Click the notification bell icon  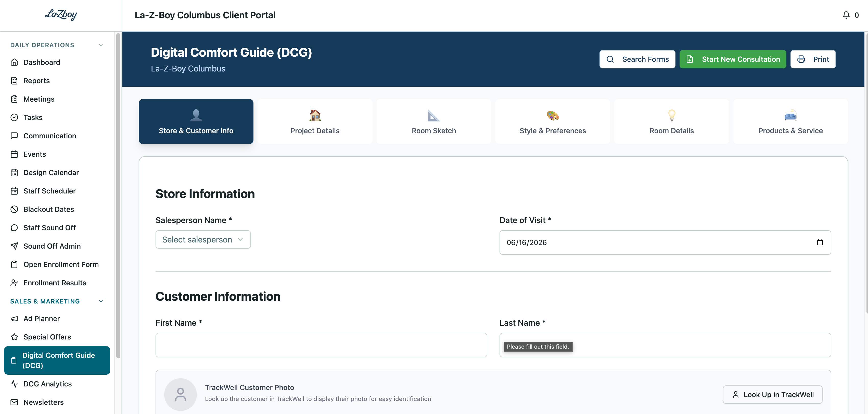click(846, 15)
